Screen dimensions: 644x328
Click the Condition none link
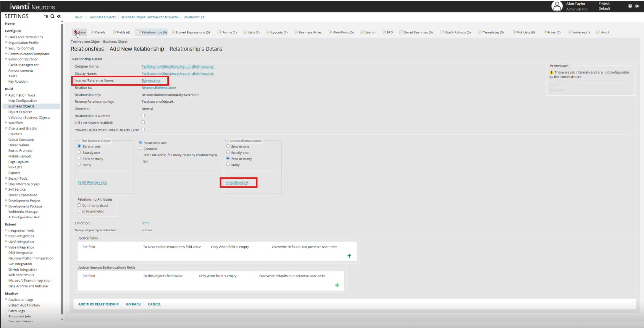[145, 223]
